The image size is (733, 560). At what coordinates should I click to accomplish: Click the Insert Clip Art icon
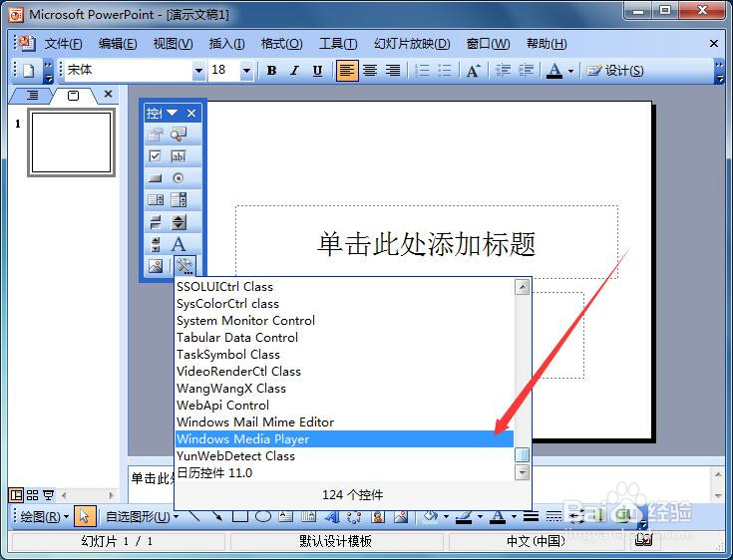(x=378, y=516)
